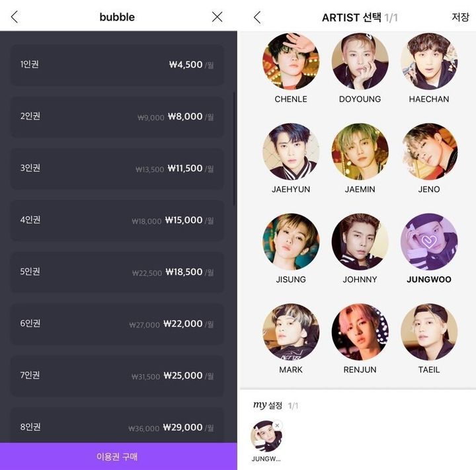Deselect the highlighted JUNGWOO avatar
This screenshot has width=476, height=470.
pos(429,242)
